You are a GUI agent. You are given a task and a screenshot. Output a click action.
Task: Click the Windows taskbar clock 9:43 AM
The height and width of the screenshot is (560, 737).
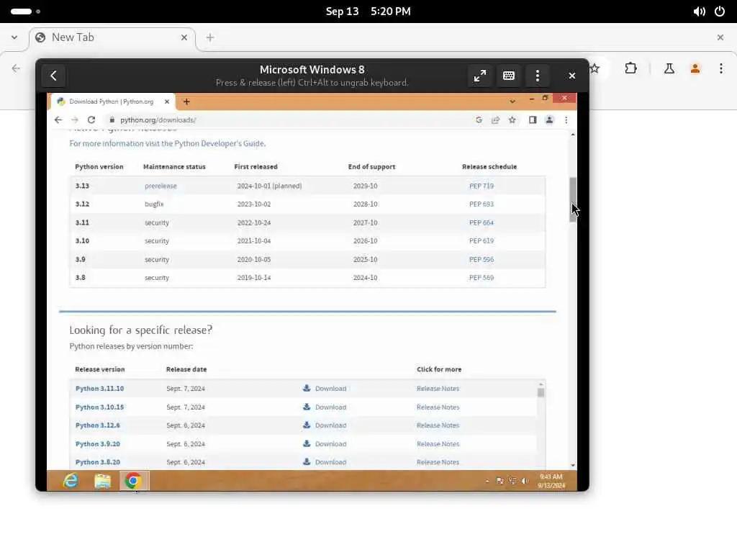tap(551, 481)
